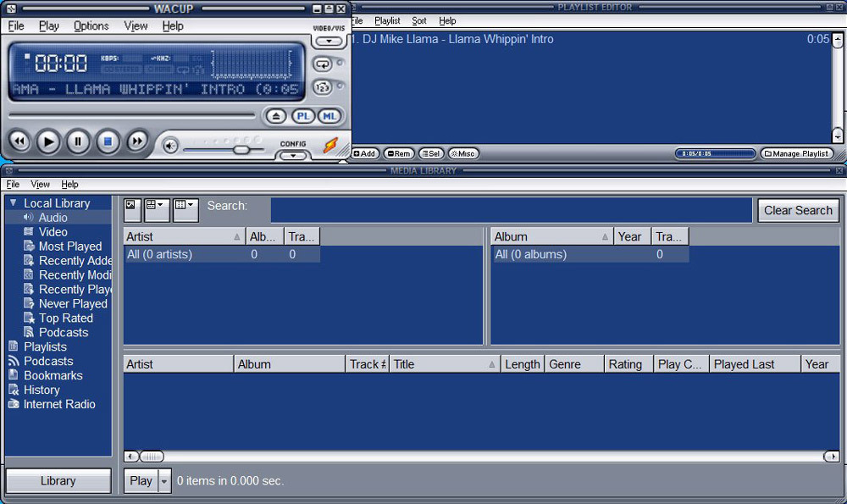
Task: Click the volume slider handle
Action: 241,149
